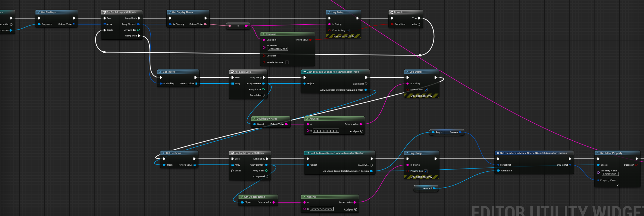The width and height of the screenshot is (644, 216).
Task: Click Struct Out pin on Set members node
Action: (x=570, y=165)
